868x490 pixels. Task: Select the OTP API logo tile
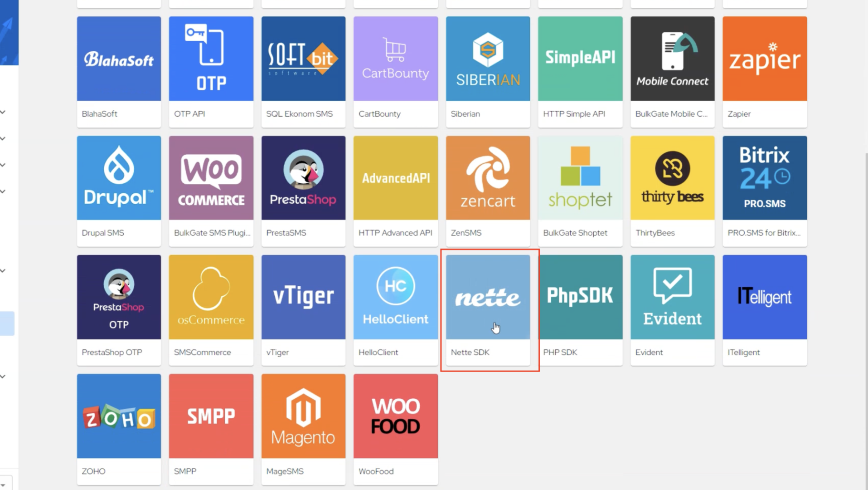pos(211,59)
